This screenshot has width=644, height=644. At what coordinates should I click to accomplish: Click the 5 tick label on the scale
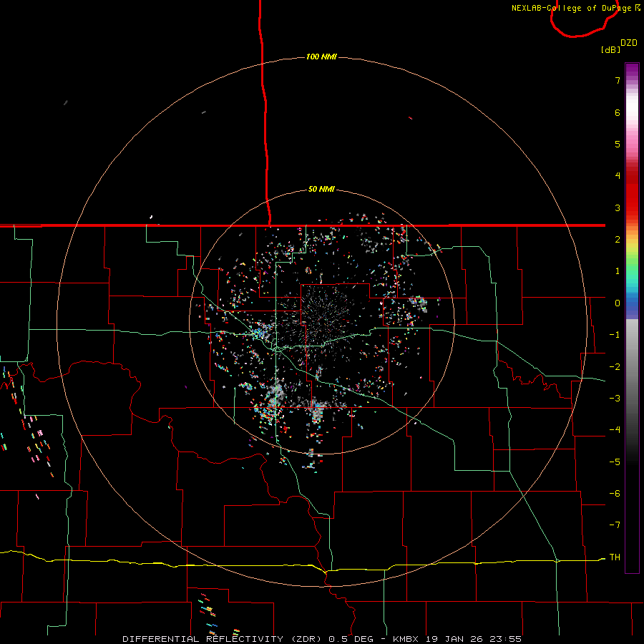pyautogui.click(x=618, y=144)
